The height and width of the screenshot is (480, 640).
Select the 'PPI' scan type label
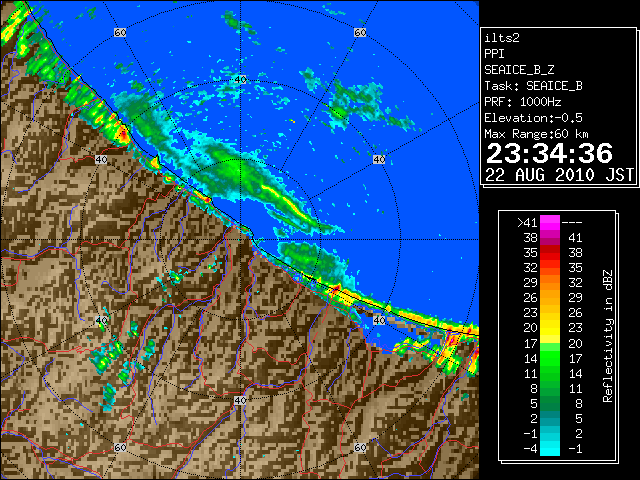coord(494,54)
